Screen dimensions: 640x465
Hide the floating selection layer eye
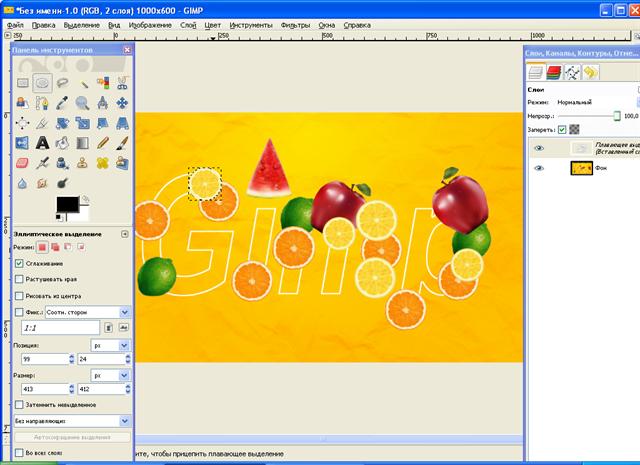click(x=539, y=148)
